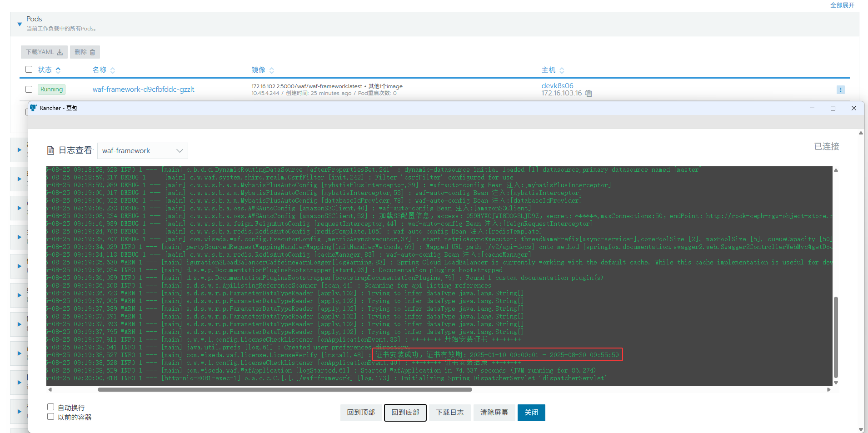Click the horizontal log scrollbar thumb
The image size is (868, 433).
point(284,390)
